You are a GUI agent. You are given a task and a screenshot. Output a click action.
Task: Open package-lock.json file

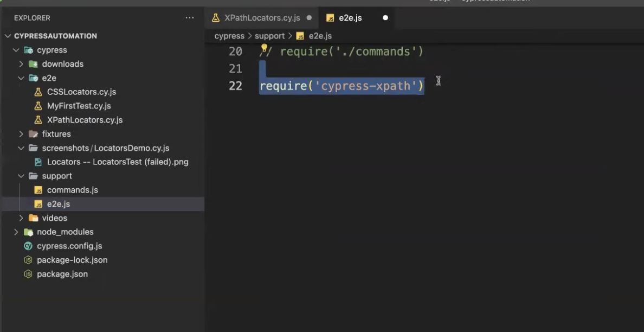click(72, 260)
